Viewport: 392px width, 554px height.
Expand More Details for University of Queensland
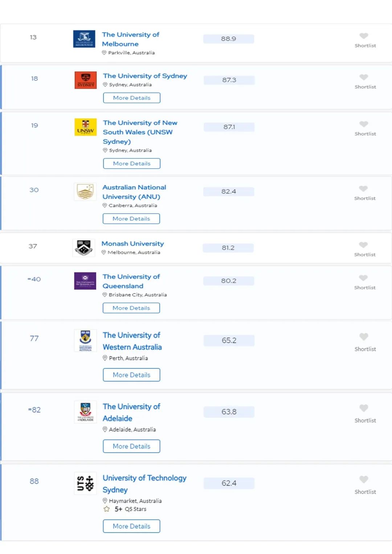coord(131,308)
